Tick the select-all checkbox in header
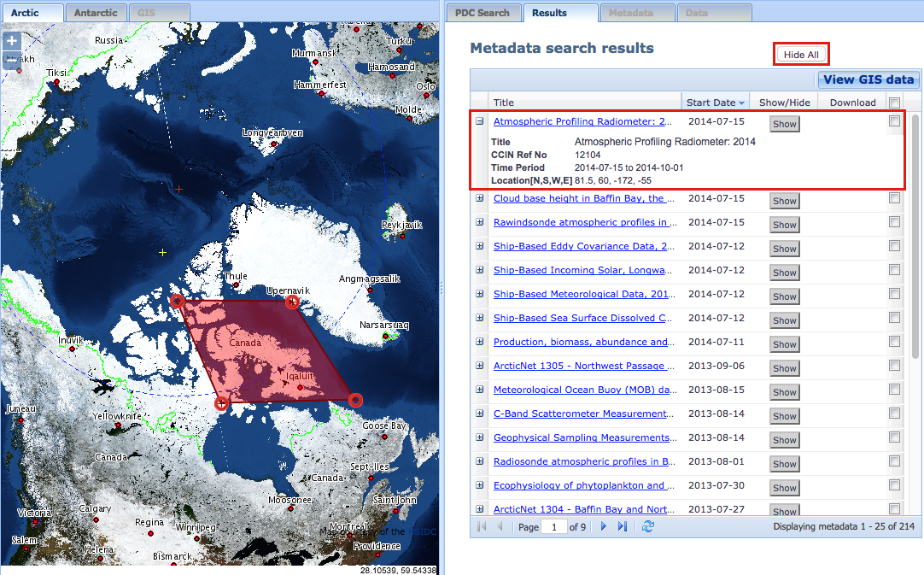Image resolution: width=924 pixels, height=575 pixels. point(894,103)
